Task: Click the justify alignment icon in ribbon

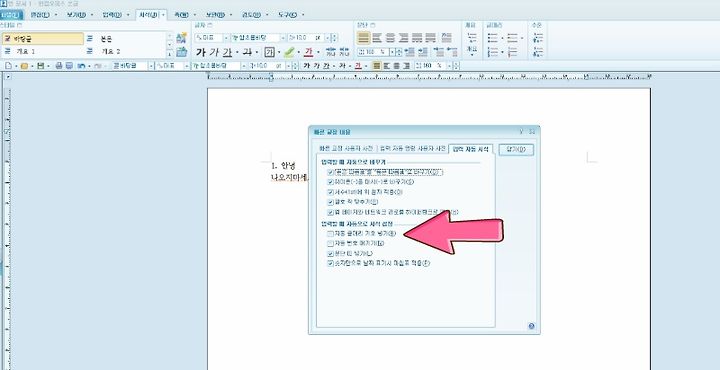Action: 363,38
